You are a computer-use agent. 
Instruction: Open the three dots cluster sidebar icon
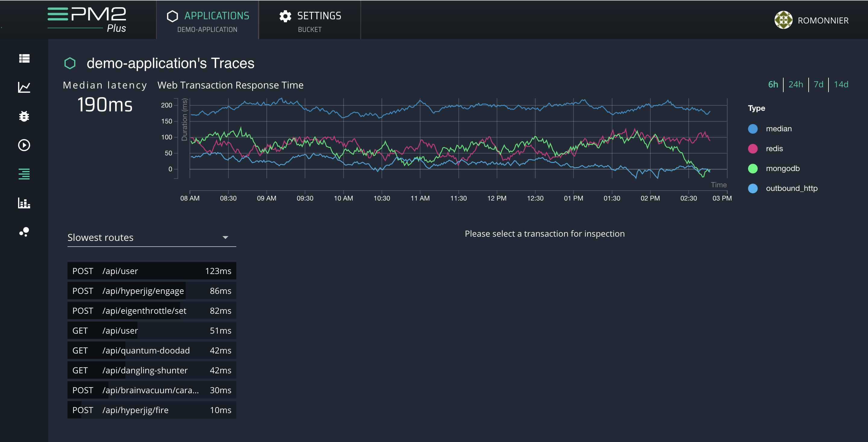coord(24,232)
